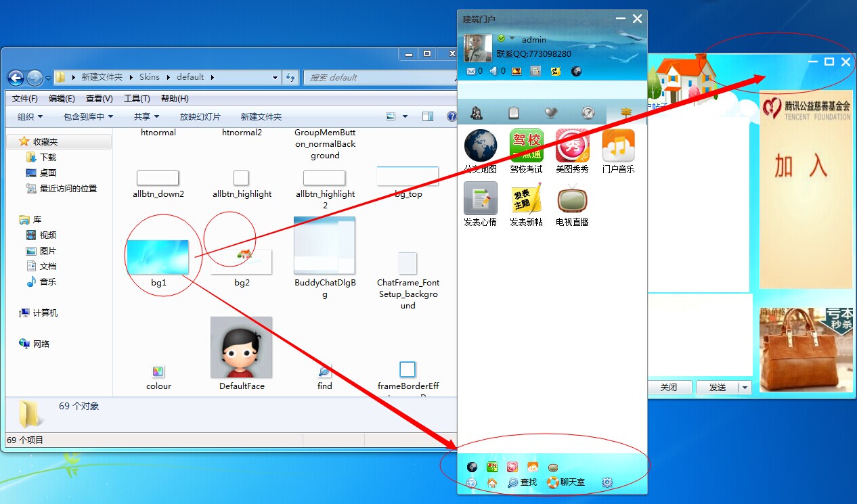
Task: Open settings gear in bottom bar
Action: coord(607,482)
